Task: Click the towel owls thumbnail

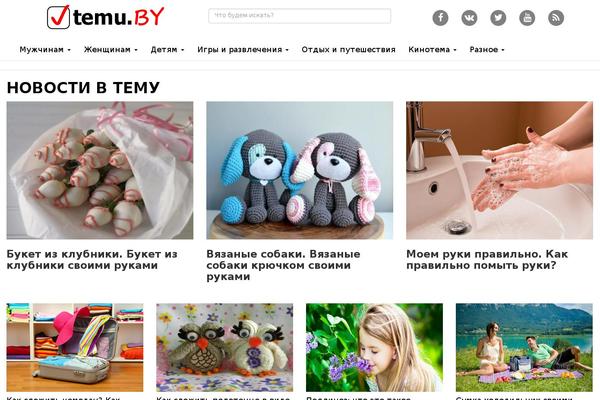Action: [225, 348]
